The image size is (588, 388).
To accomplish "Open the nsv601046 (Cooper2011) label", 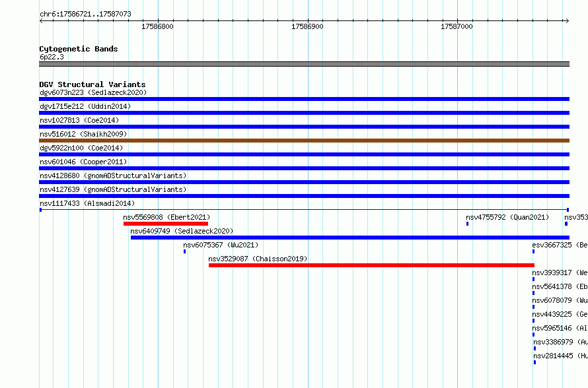I will [x=83, y=162].
